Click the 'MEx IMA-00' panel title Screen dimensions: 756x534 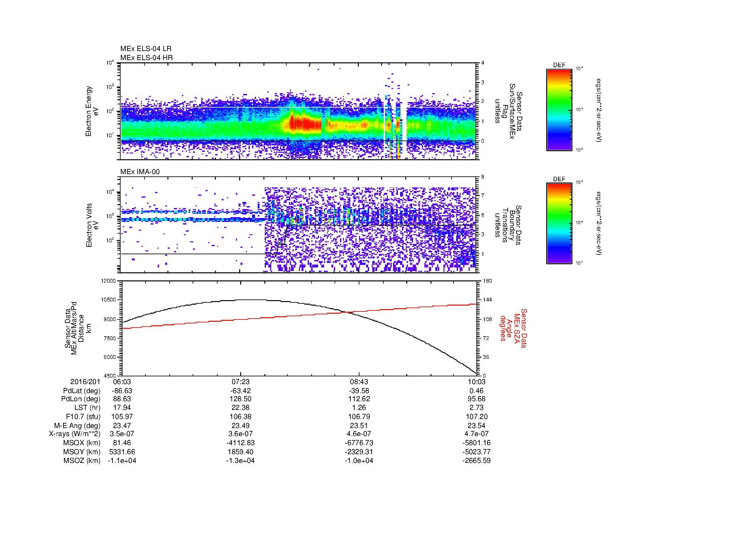tap(140, 172)
